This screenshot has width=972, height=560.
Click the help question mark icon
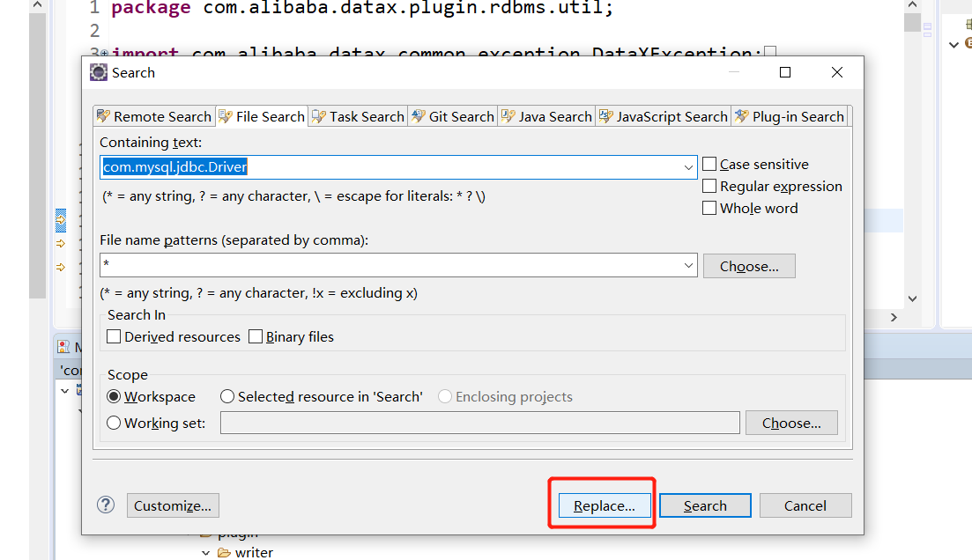pos(106,505)
